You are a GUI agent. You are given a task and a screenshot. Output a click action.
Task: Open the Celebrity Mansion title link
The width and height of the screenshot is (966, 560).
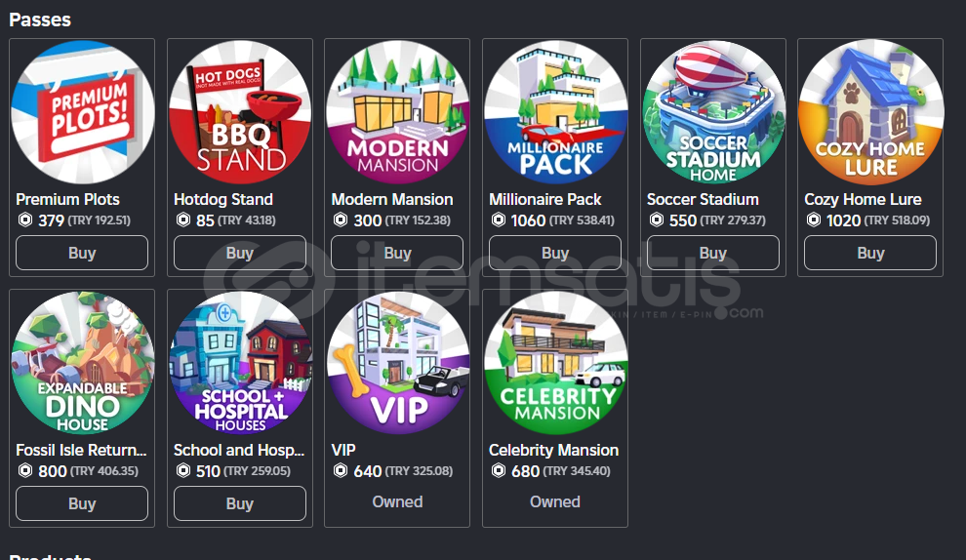click(x=554, y=451)
